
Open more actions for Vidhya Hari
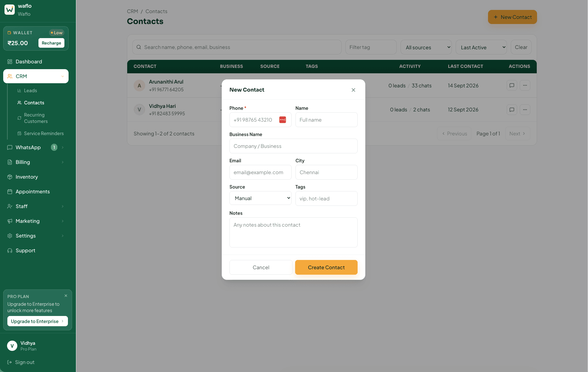point(525,109)
